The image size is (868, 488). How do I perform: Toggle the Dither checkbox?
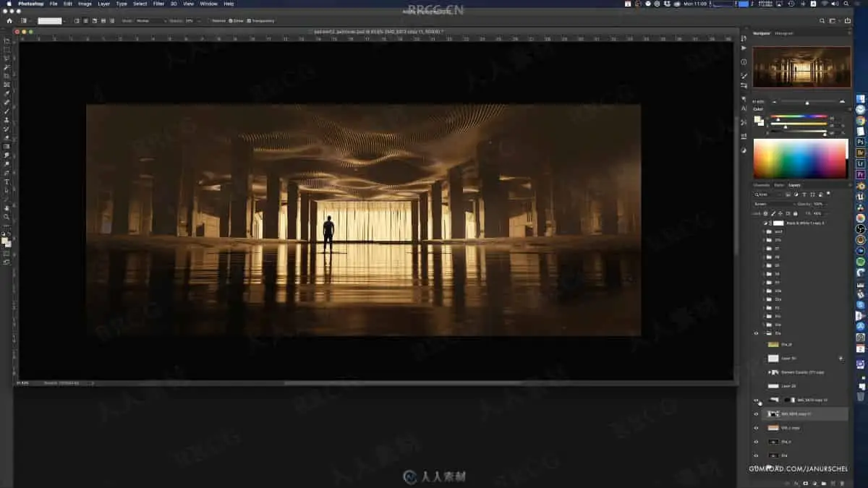click(x=230, y=20)
